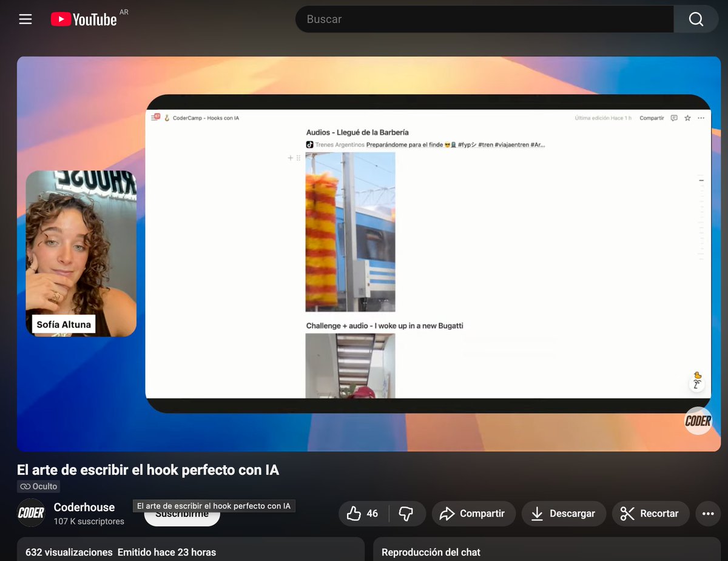Open the Compartir share dialog

point(473,514)
